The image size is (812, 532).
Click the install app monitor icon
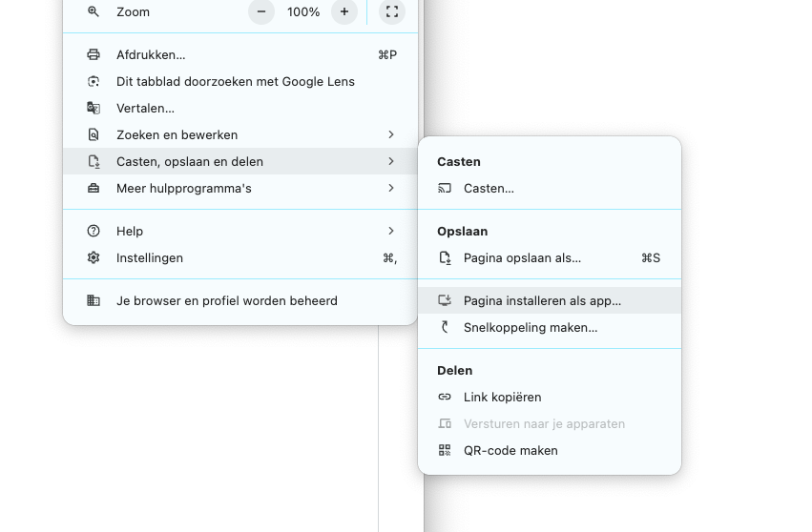(x=445, y=300)
